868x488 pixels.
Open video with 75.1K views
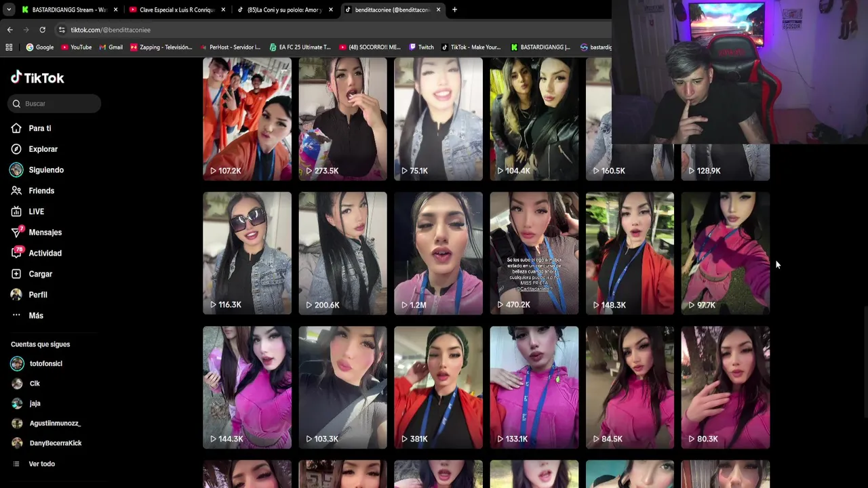[438, 119]
